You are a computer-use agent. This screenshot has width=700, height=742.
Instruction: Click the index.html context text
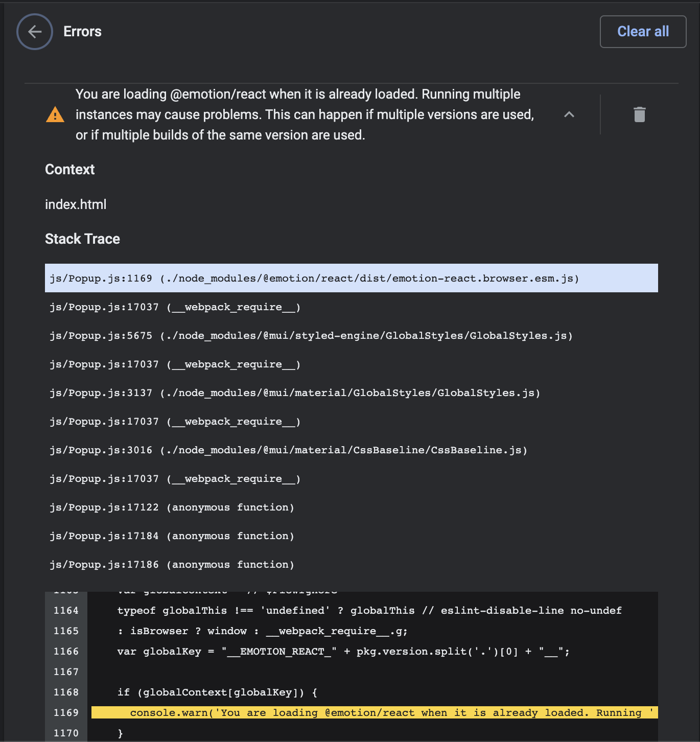point(76,204)
